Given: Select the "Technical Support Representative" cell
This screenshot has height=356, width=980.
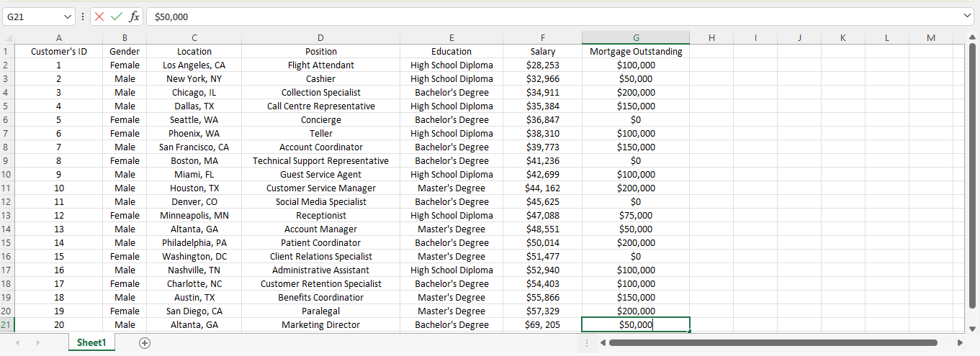Looking at the screenshot, I should [321, 161].
